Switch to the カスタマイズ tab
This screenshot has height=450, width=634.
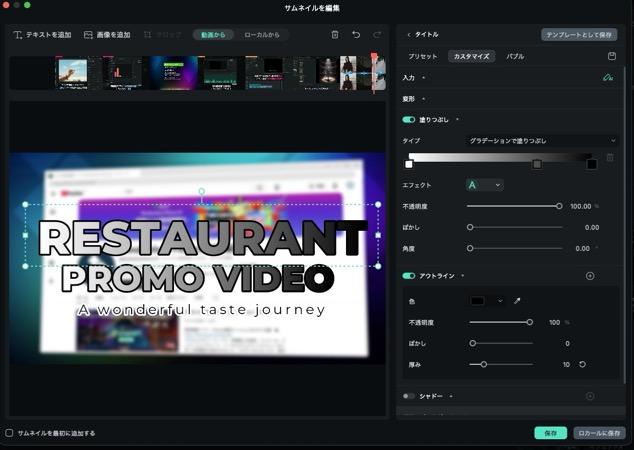[x=471, y=56]
